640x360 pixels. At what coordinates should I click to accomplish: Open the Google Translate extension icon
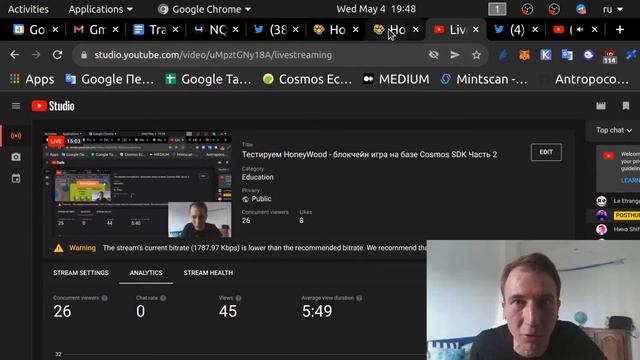[567, 55]
